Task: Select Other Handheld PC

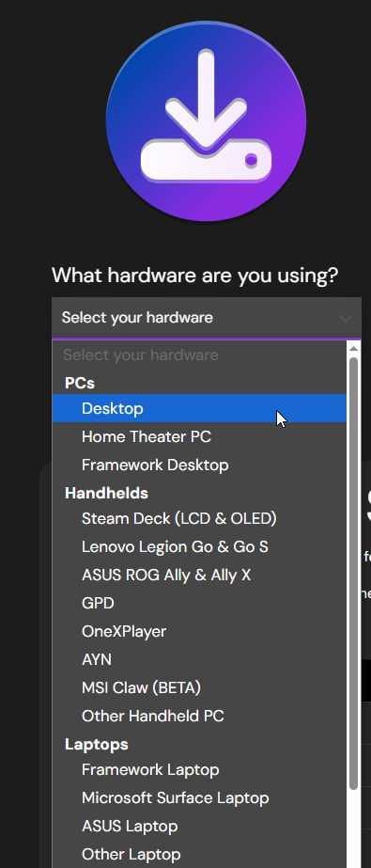Action: pyautogui.click(x=199, y=716)
